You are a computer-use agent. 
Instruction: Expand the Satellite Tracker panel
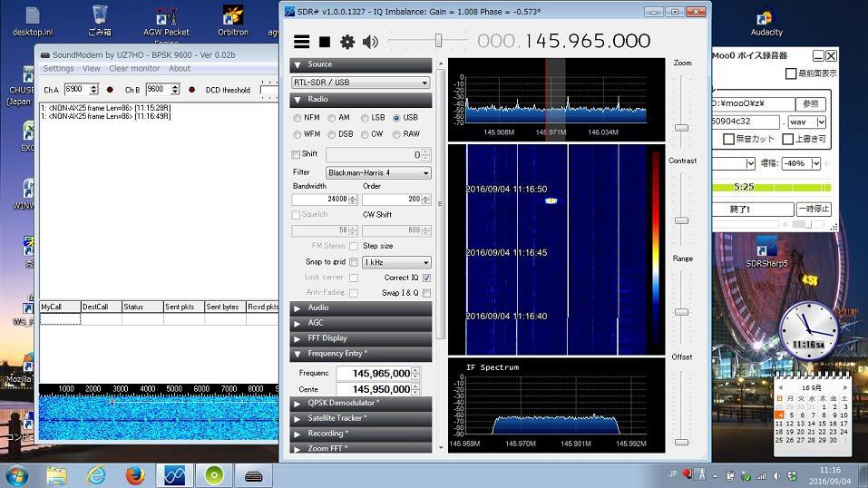coord(360,418)
